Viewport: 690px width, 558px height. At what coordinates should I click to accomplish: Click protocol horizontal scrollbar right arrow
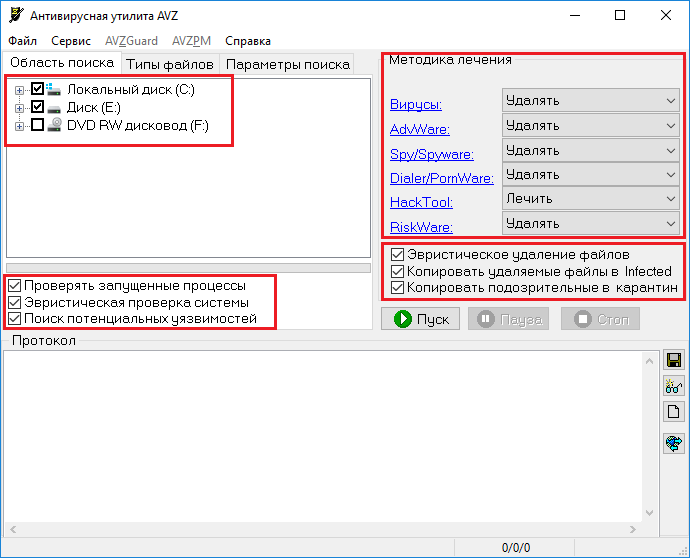633,529
